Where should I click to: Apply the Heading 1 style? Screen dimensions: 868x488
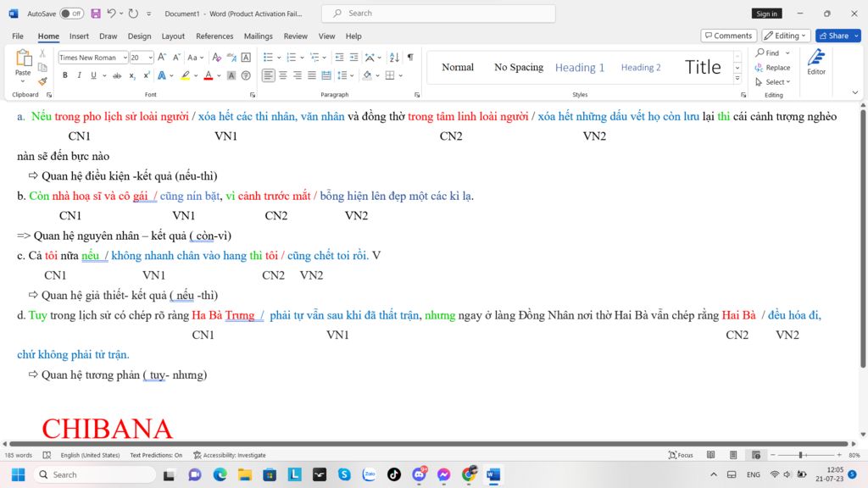[580, 68]
